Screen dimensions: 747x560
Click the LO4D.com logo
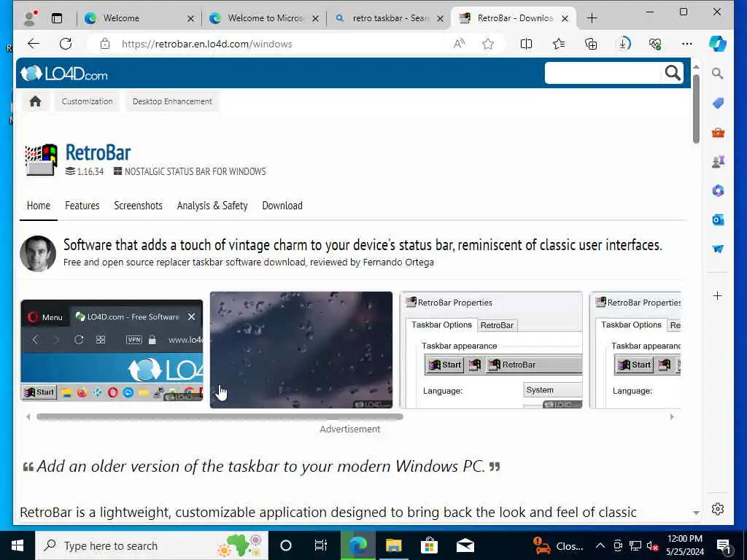point(64,74)
